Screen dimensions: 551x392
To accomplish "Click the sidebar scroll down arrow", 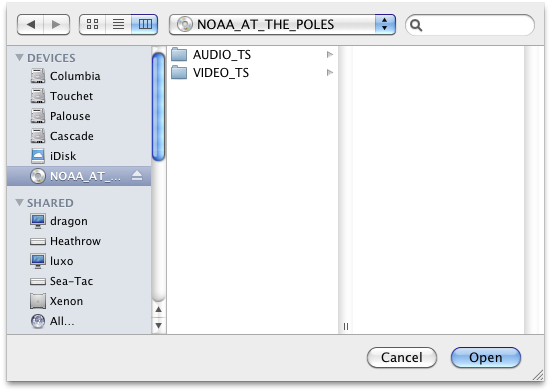I will (x=158, y=326).
